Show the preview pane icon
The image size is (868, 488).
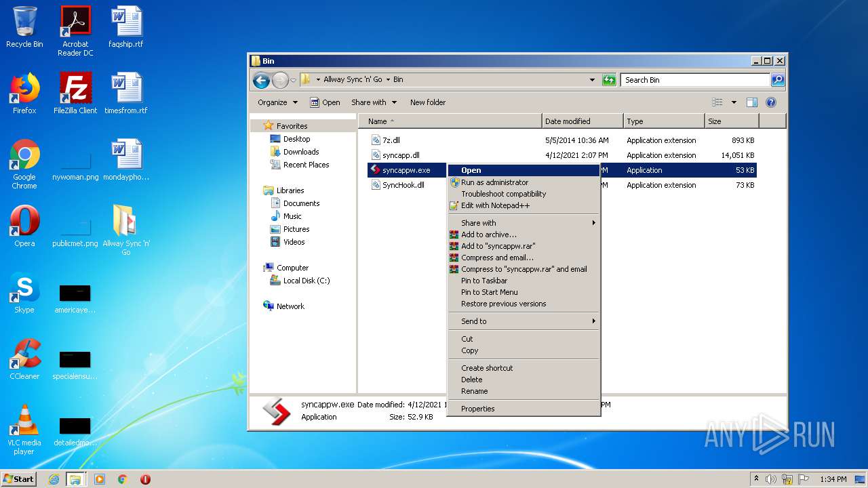coord(751,102)
